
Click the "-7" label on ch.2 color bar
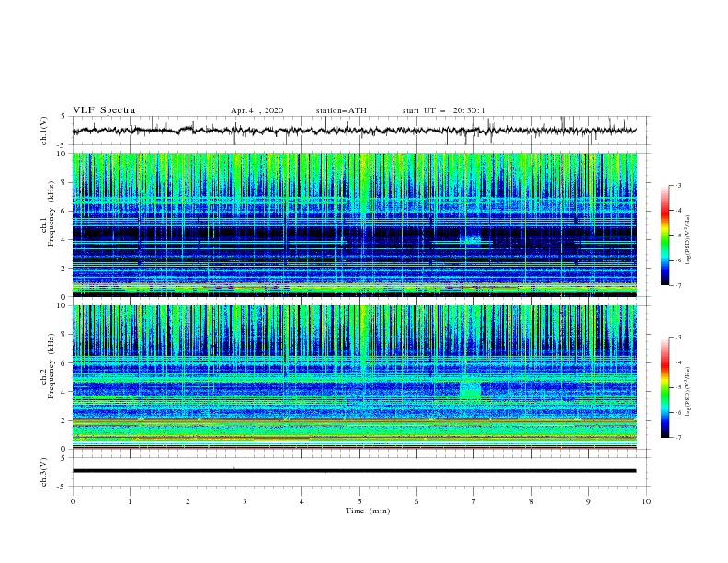click(677, 438)
